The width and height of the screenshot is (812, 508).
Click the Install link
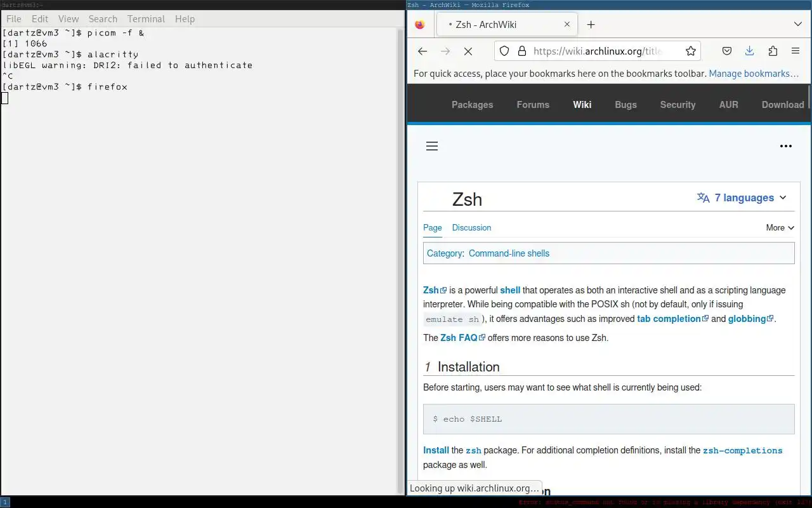(436, 450)
